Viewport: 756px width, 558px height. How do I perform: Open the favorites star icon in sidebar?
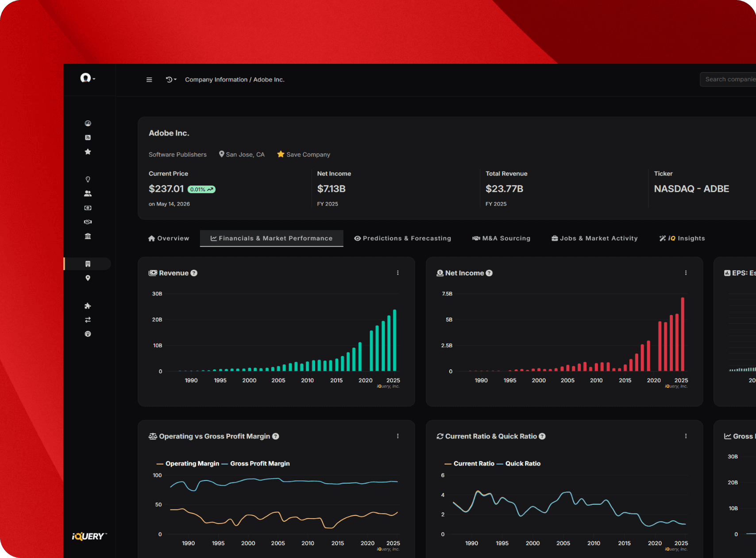click(88, 152)
